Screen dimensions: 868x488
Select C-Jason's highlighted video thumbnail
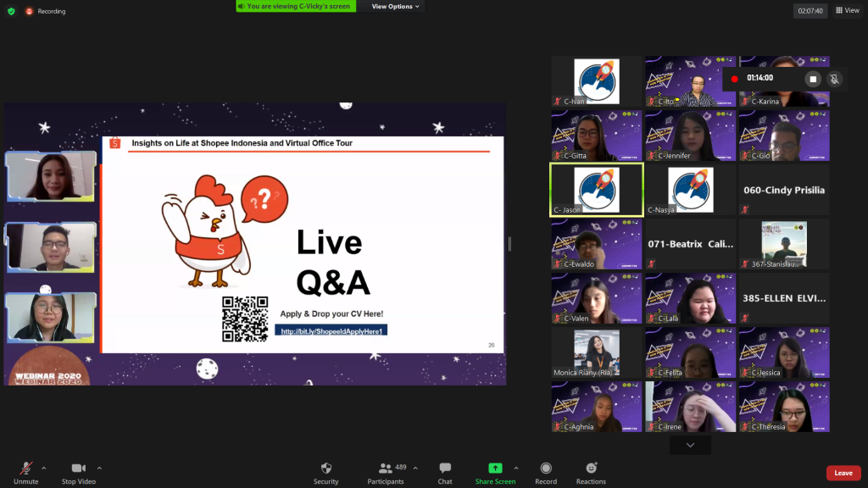(596, 190)
